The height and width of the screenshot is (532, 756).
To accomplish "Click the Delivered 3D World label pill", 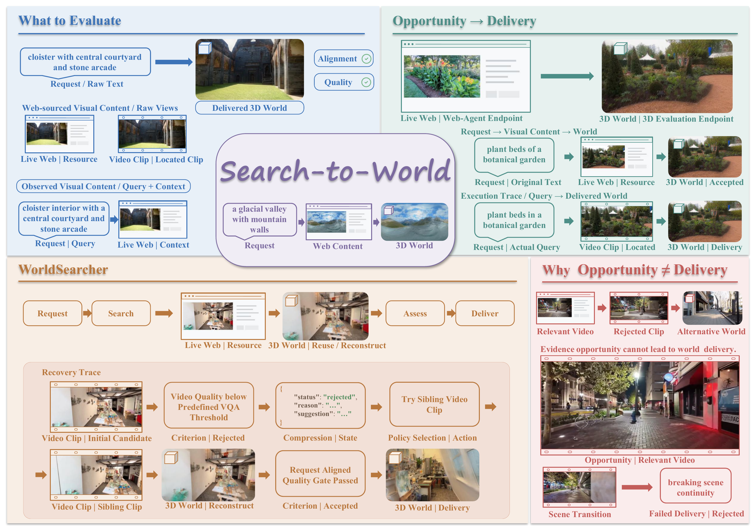I will (x=249, y=108).
